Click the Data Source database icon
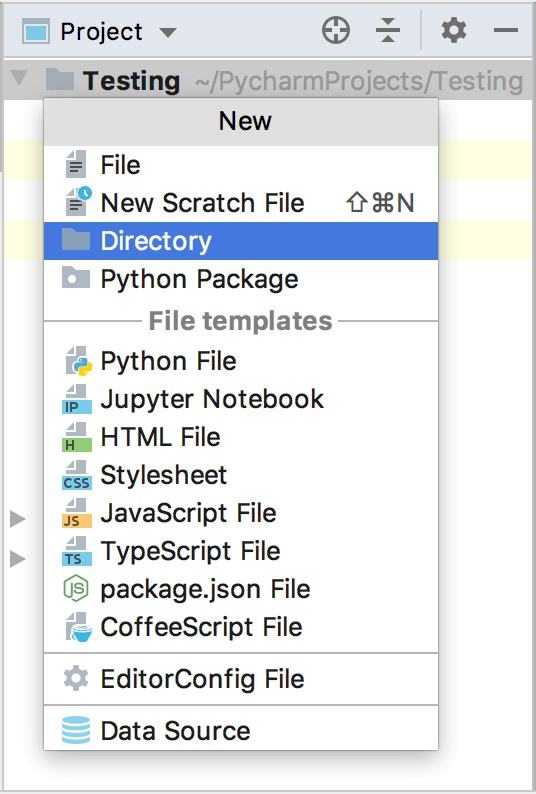Viewport: 536px width, 794px height. click(76, 730)
